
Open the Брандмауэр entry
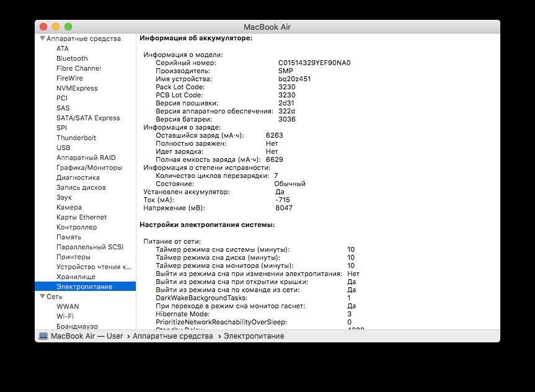pyautogui.click(x=77, y=326)
